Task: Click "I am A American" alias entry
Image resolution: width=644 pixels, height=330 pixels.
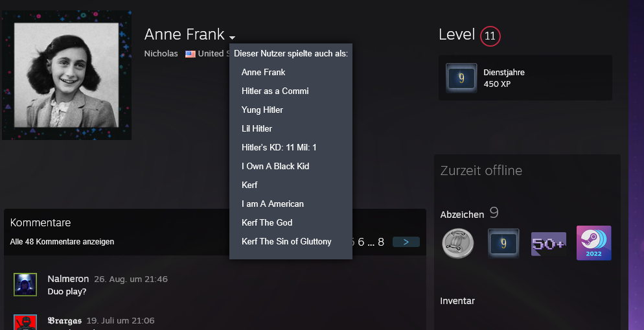Action: click(x=272, y=204)
